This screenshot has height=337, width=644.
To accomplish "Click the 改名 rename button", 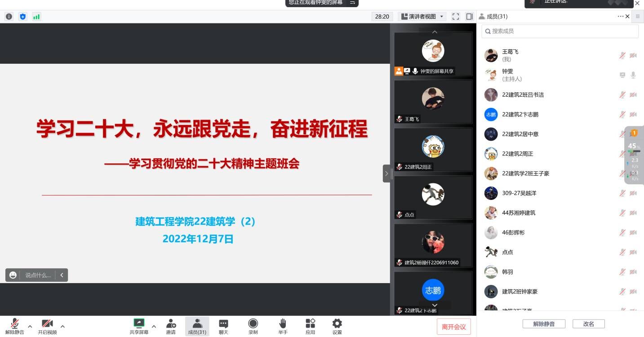I will coord(588,324).
